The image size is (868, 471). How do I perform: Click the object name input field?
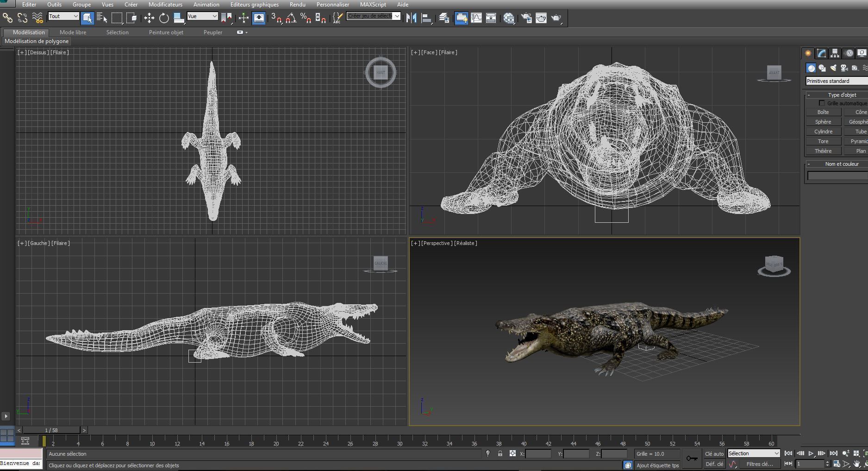point(838,176)
